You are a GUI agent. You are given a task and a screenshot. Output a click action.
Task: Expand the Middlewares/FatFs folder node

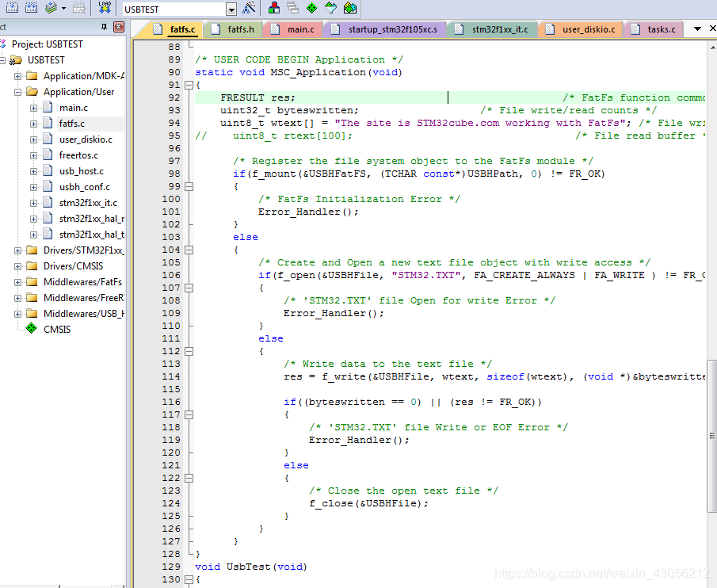click(x=17, y=282)
